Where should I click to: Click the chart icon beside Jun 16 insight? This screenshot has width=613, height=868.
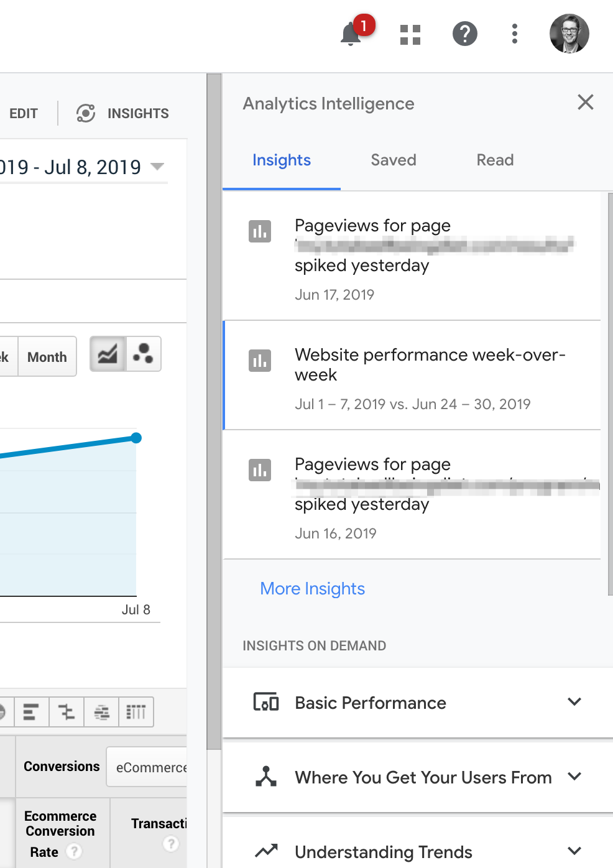(260, 470)
